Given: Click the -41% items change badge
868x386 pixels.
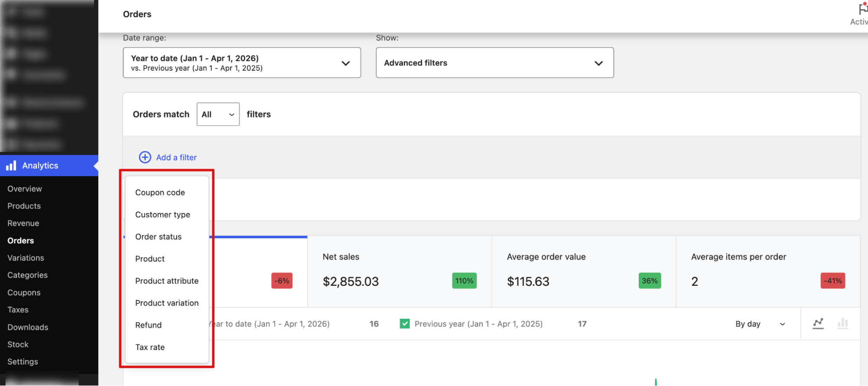Looking at the screenshot, I should [x=833, y=281].
